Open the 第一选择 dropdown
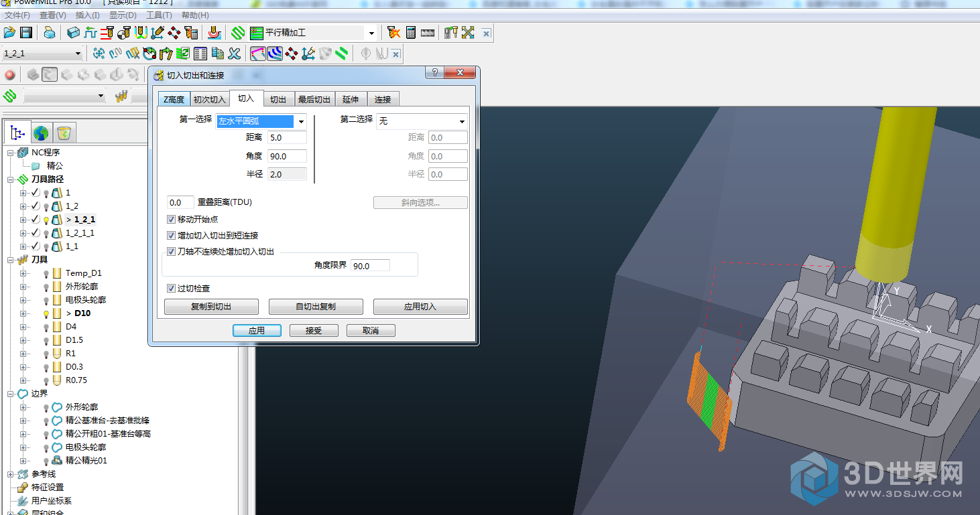 click(302, 121)
